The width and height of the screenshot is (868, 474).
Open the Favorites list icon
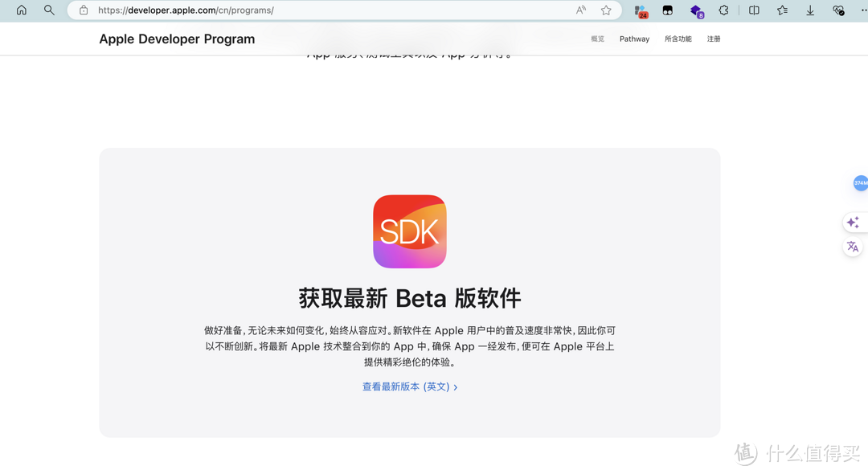pyautogui.click(x=782, y=10)
